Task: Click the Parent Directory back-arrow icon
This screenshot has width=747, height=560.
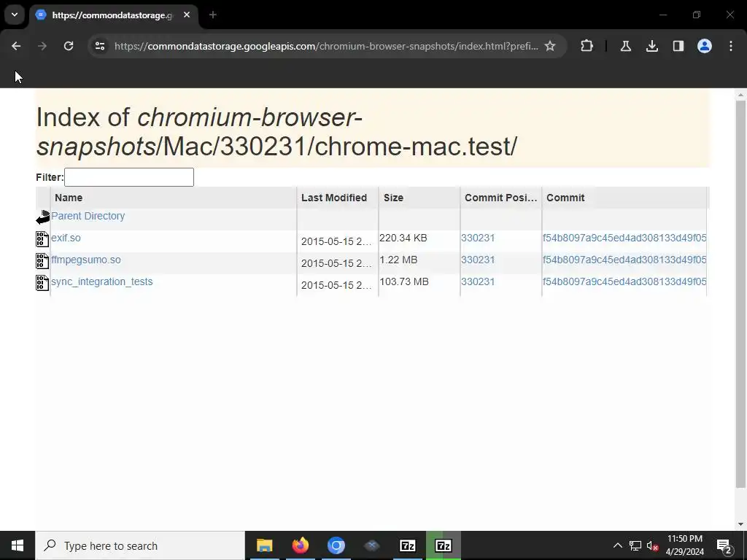Action: [x=43, y=217]
